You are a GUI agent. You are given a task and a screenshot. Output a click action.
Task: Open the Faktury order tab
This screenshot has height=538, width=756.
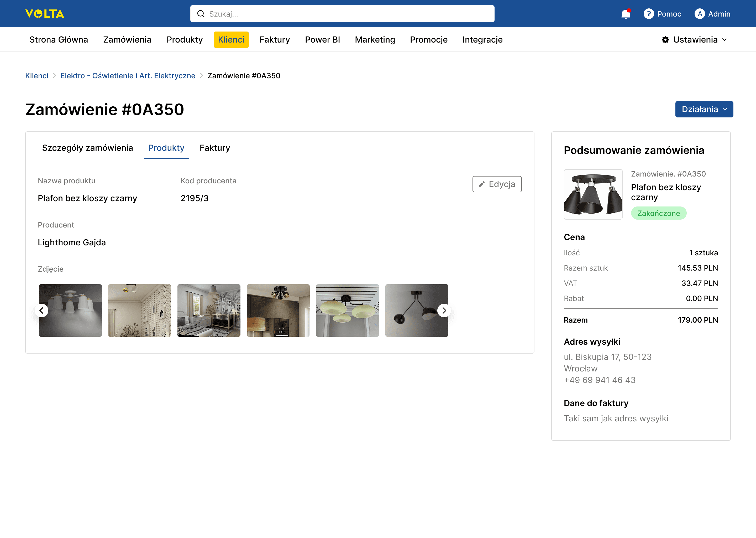click(214, 148)
